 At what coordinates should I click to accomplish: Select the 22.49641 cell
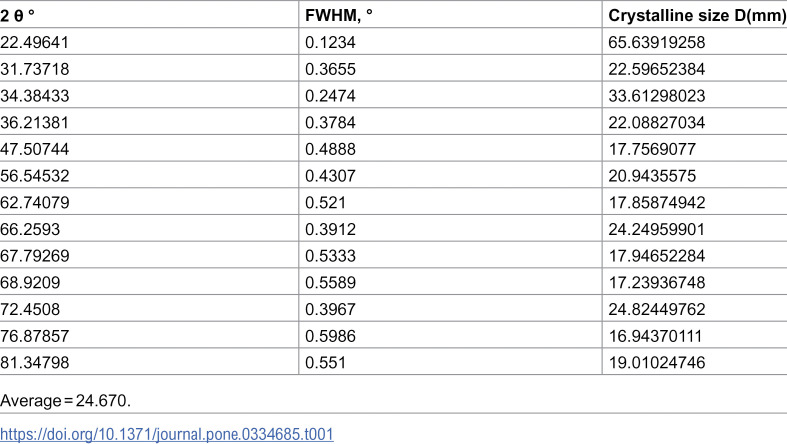35,42
